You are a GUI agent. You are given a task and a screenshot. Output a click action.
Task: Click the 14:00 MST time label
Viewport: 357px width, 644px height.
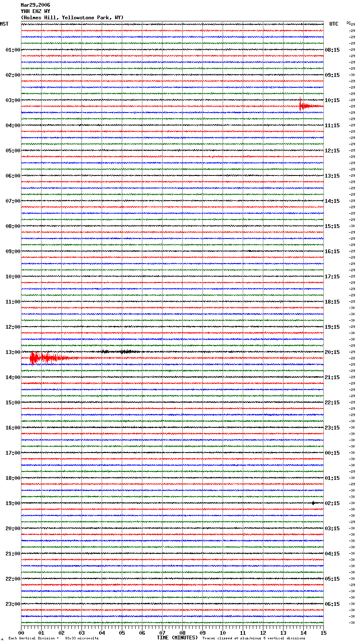point(13,377)
